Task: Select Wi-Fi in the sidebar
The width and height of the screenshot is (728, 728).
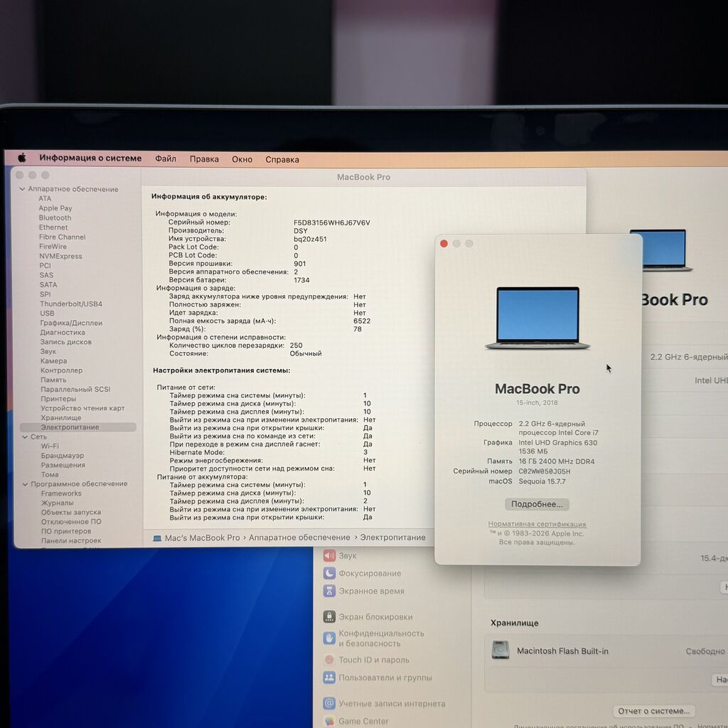Action: coord(50,446)
